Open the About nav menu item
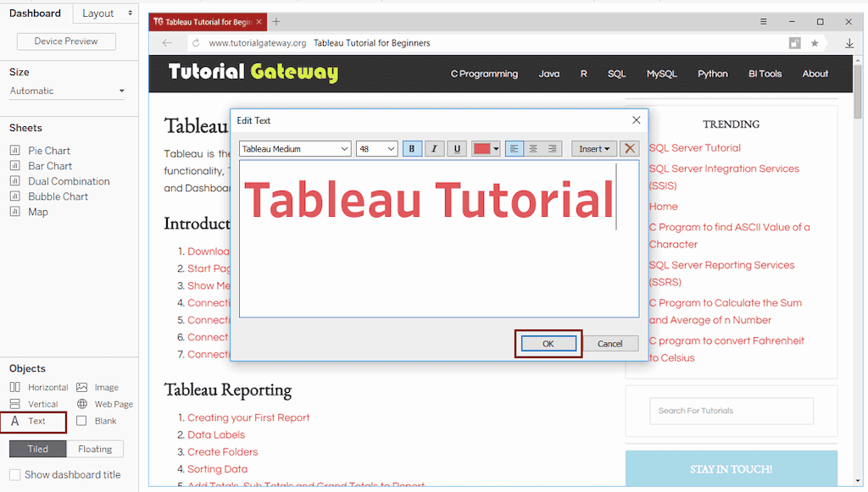 [815, 74]
